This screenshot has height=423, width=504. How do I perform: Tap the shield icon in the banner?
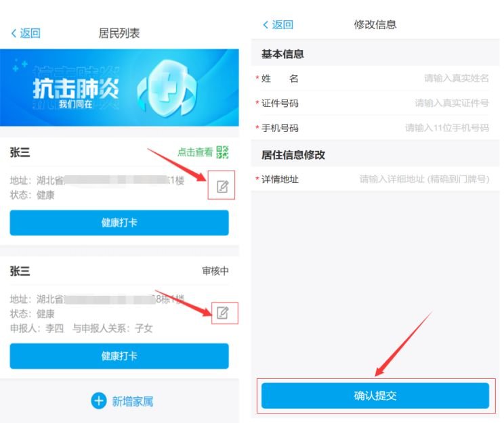point(167,87)
